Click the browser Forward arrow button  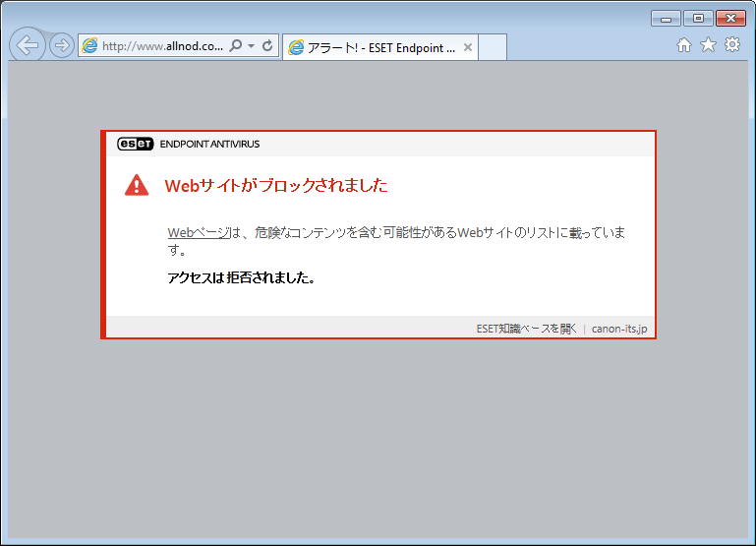(x=62, y=46)
